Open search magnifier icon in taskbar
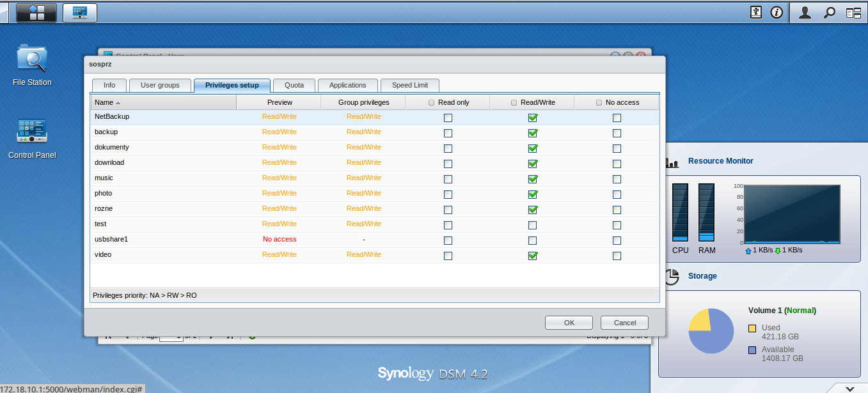 point(829,12)
